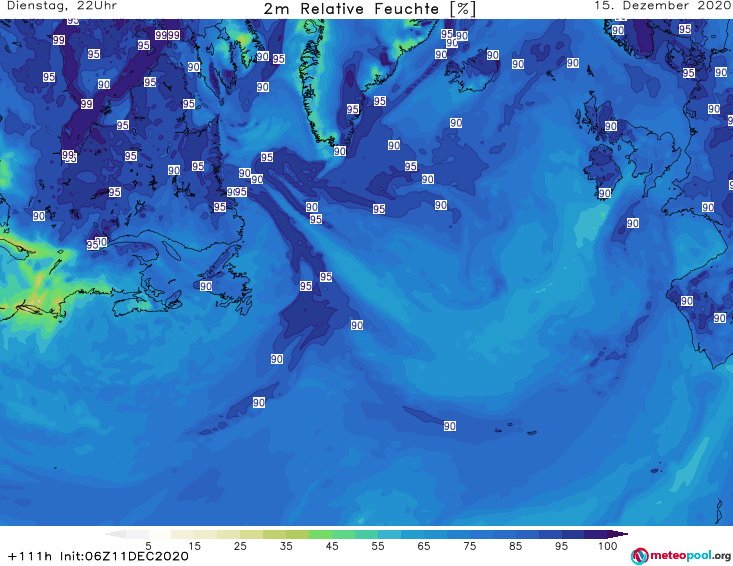This screenshot has height=566, width=733.
Task: Click the 90 contour label over southern Ireland
Action: click(605, 193)
